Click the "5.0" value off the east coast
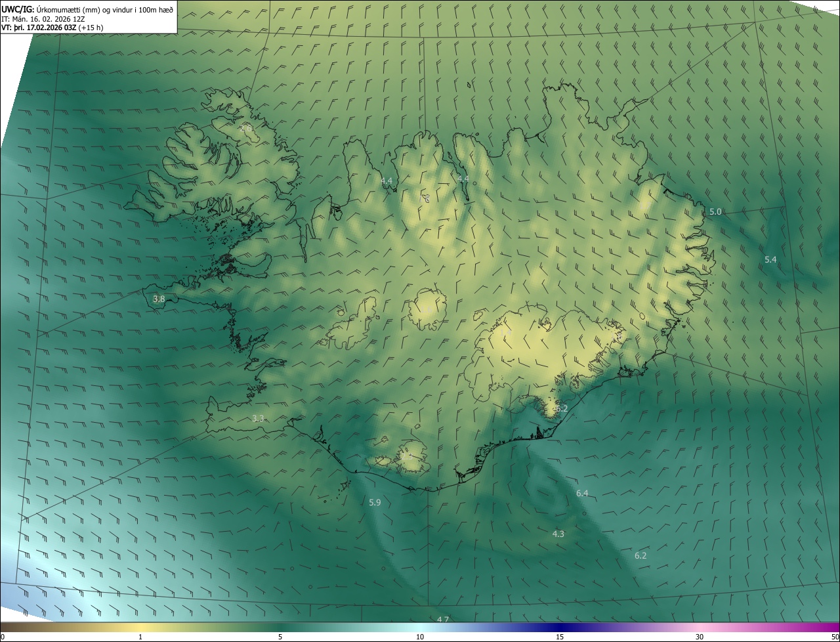This screenshot has height=642, width=840. click(x=715, y=212)
